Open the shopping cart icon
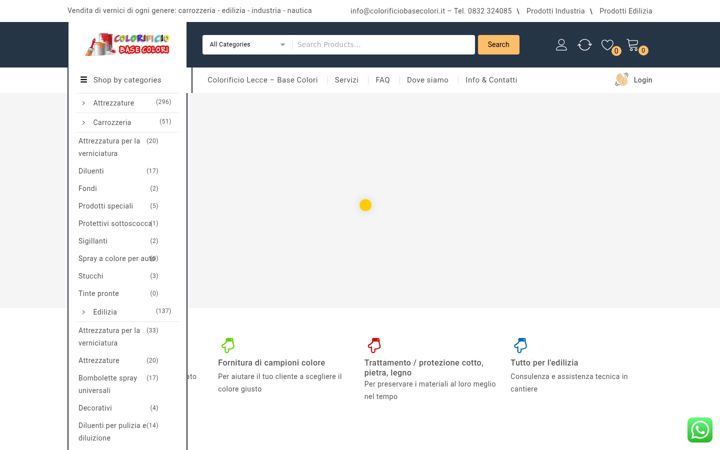Screen dimensions: 720x450 pos(633,44)
